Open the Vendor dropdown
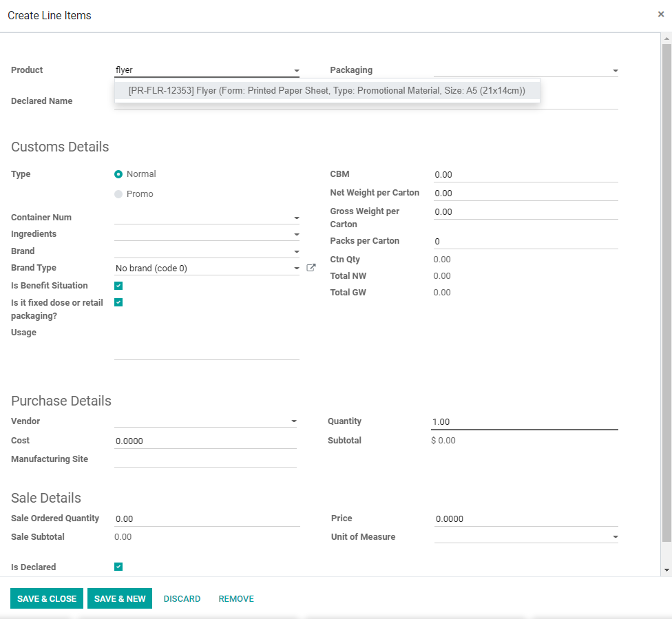The height and width of the screenshot is (619, 672). point(293,421)
